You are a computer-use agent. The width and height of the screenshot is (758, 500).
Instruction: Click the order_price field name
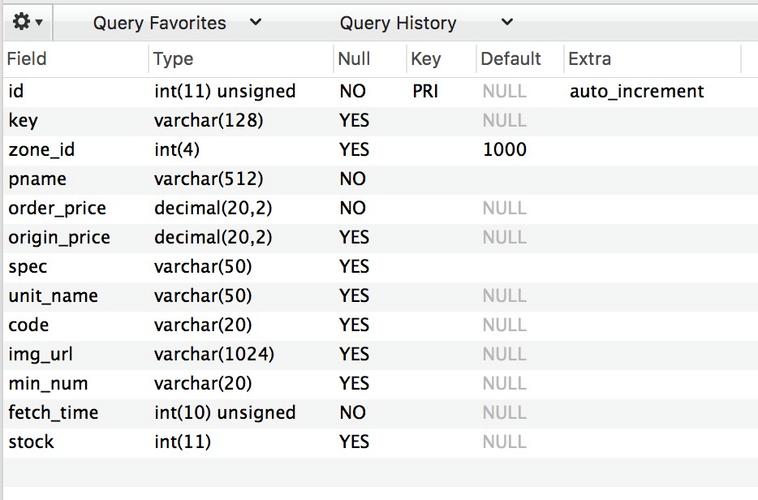click(57, 208)
